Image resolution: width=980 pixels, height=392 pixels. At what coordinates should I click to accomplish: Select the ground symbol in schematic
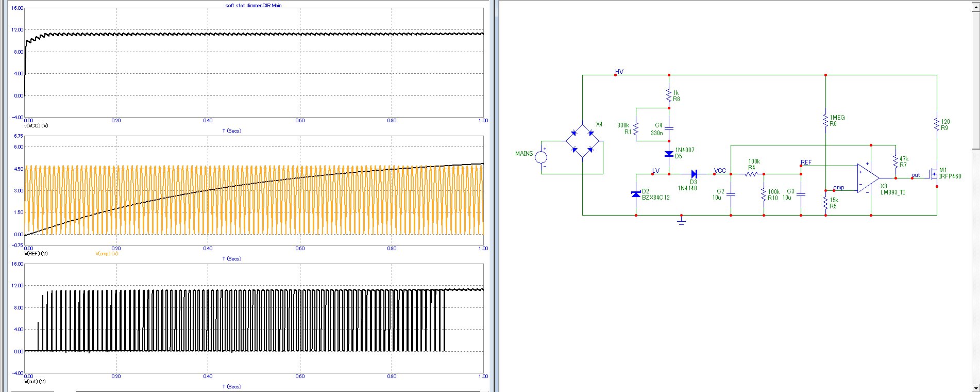pos(681,220)
